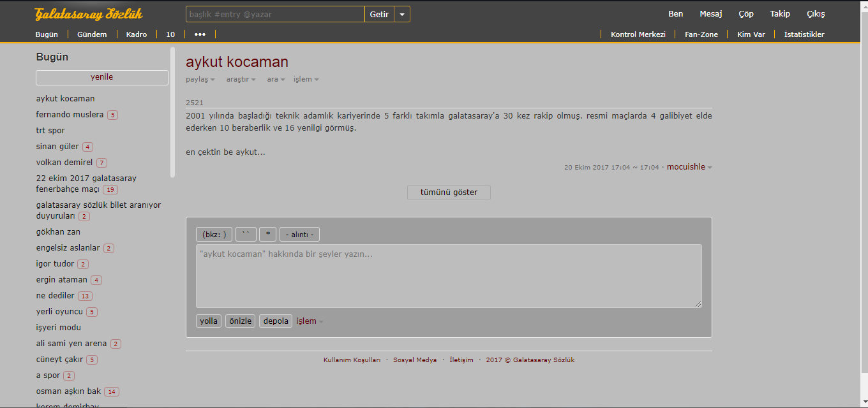Open the cüneyt çakır topic
The width and height of the screenshot is (868, 408).
coord(59,360)
